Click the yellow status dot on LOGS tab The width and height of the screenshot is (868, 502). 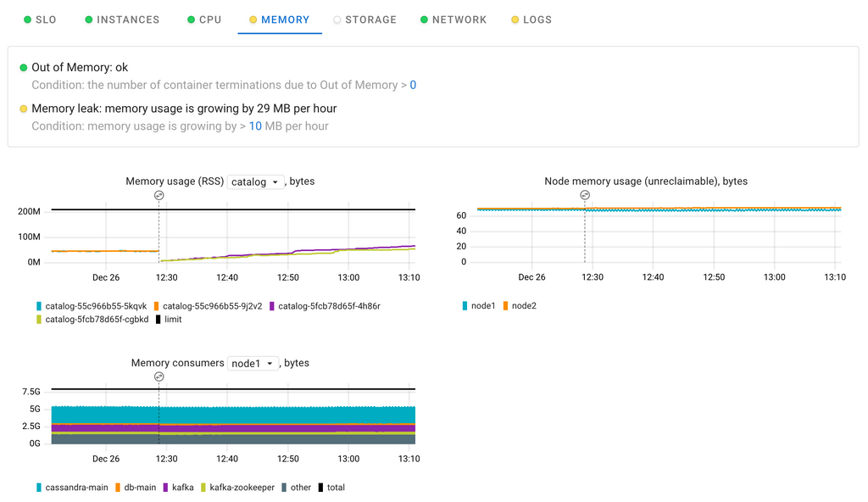[515, 20]
